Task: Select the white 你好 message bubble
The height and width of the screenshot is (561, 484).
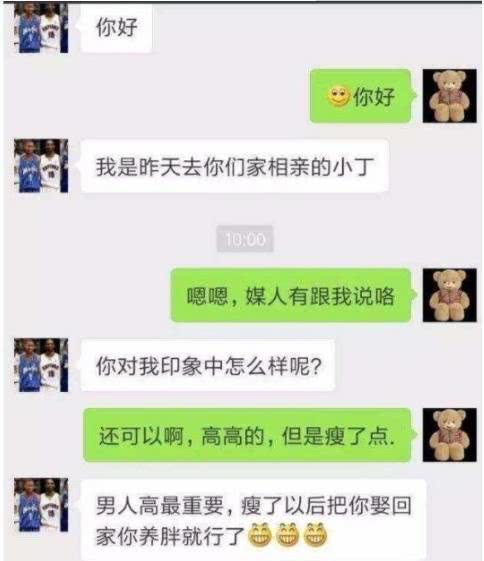Action: click(x=116, y=28)
